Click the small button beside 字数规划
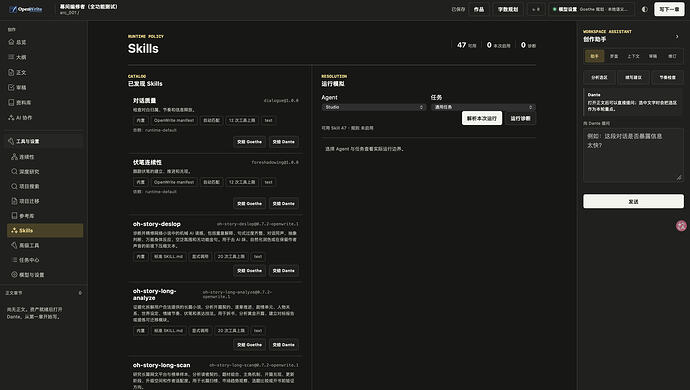 pos(536,9)
